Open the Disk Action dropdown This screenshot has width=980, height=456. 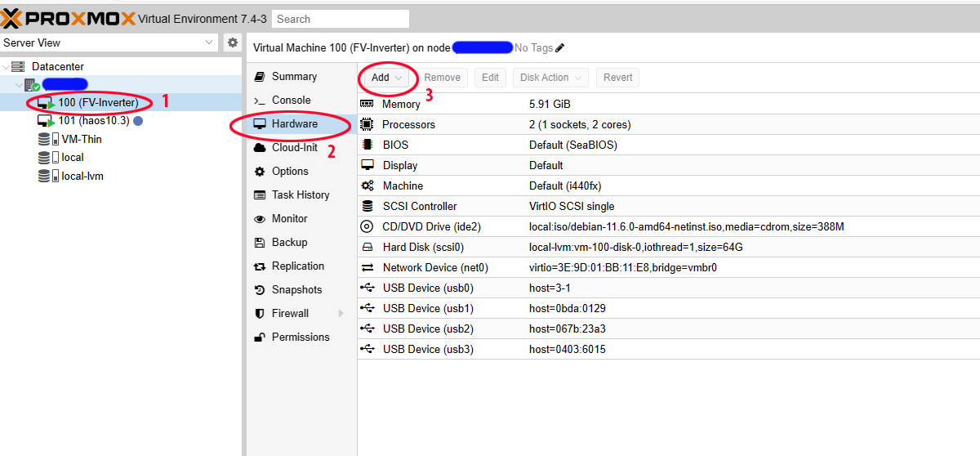click(x=551, y=78)
